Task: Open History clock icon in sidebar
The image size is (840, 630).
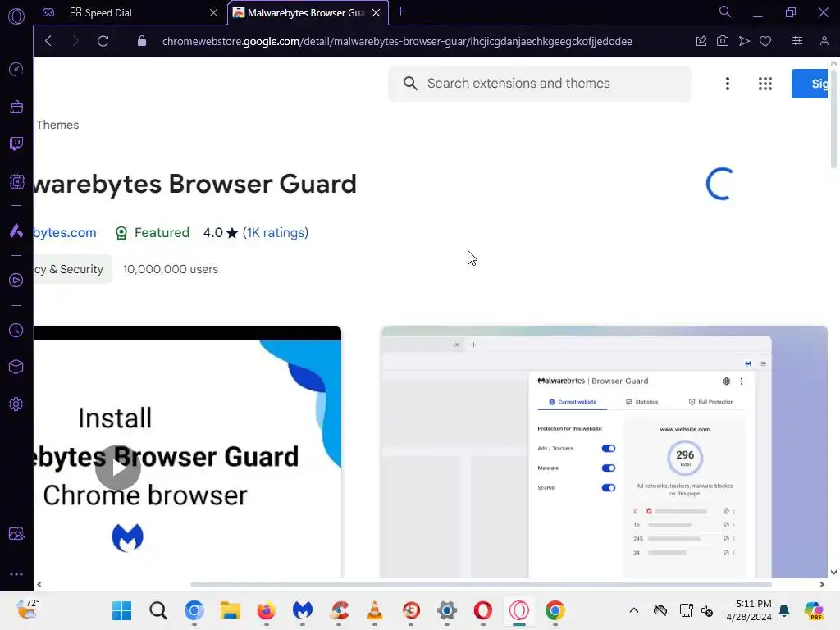Action: pyautogui.click(x=16, y=330)
